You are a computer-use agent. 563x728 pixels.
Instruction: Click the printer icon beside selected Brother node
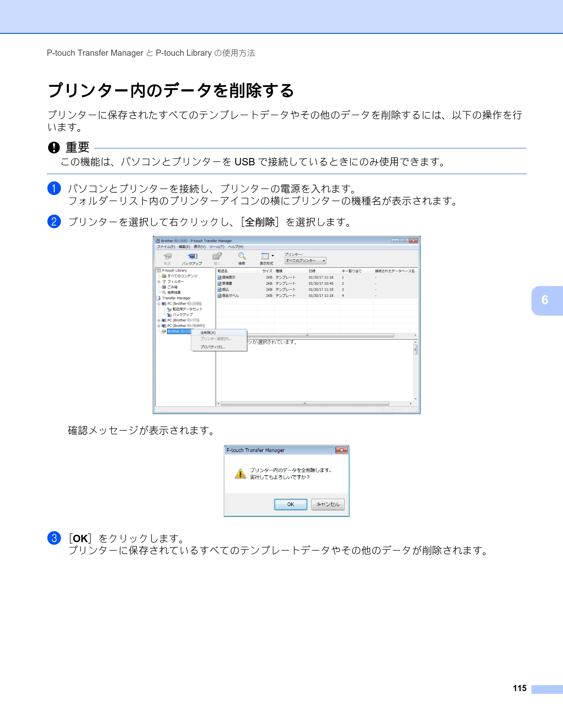(164, 331)
